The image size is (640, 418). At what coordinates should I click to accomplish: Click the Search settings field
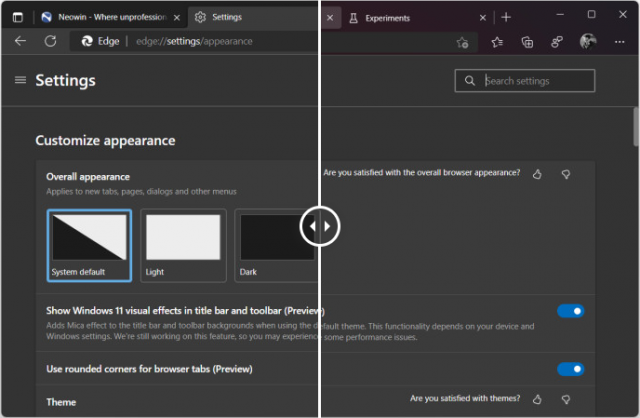click(525, 81)
